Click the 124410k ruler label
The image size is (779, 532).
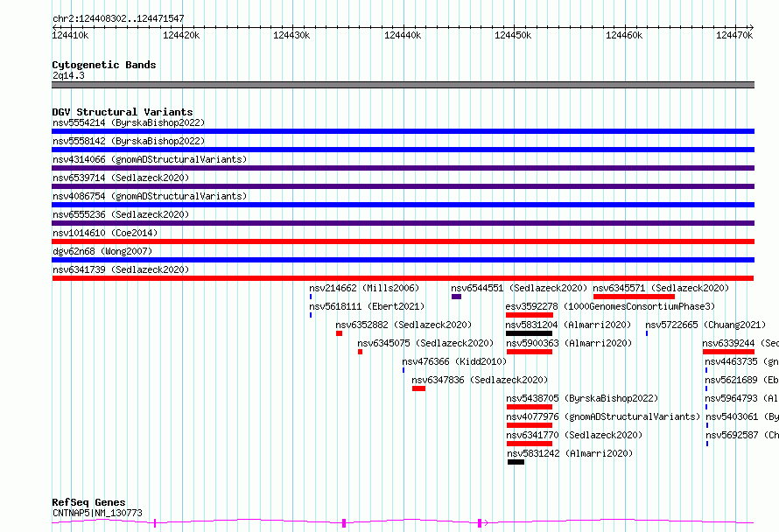coord(71,35)
